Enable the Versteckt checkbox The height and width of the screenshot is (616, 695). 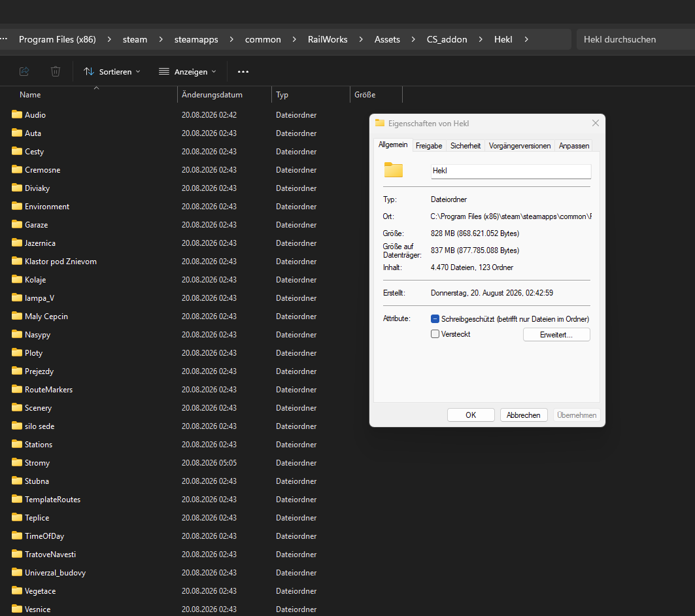point(435,334)
